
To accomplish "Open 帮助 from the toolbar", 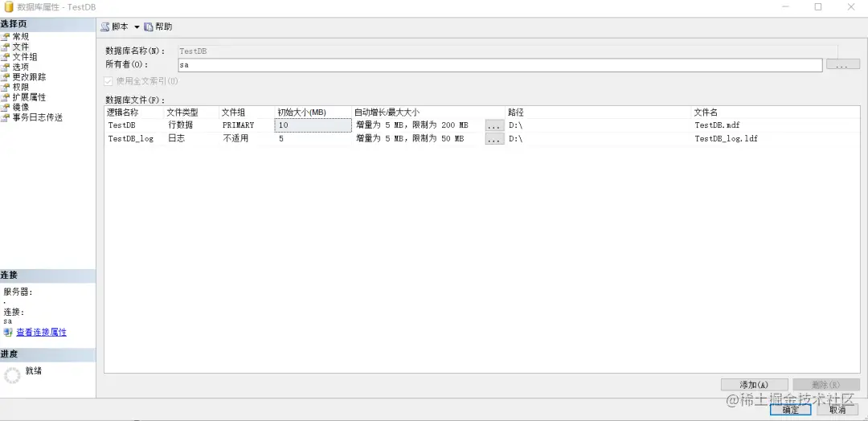I will pyautogui.click(x=158, y=27).
